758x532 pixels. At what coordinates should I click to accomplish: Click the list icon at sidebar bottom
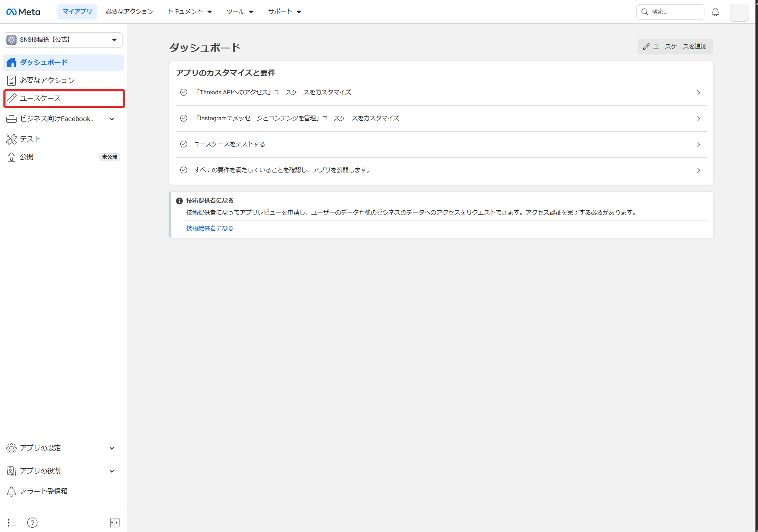click(12, 523)
